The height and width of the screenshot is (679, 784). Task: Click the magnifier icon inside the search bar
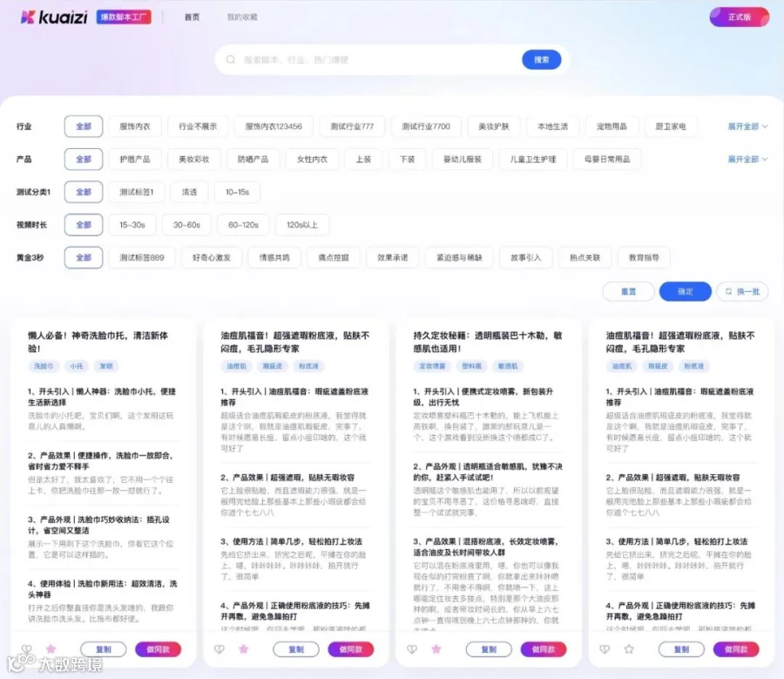pyautogui.click(x=228, y=60)
